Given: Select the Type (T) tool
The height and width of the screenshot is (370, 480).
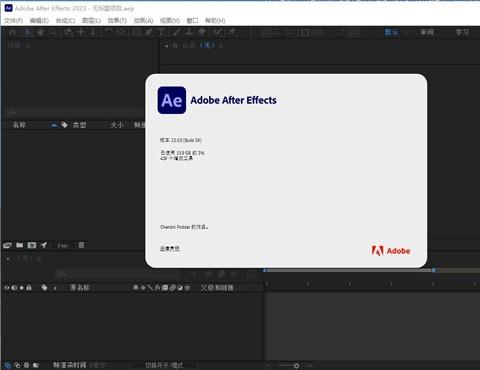Looking at the screenshot, I should click(x=161, y=32).
